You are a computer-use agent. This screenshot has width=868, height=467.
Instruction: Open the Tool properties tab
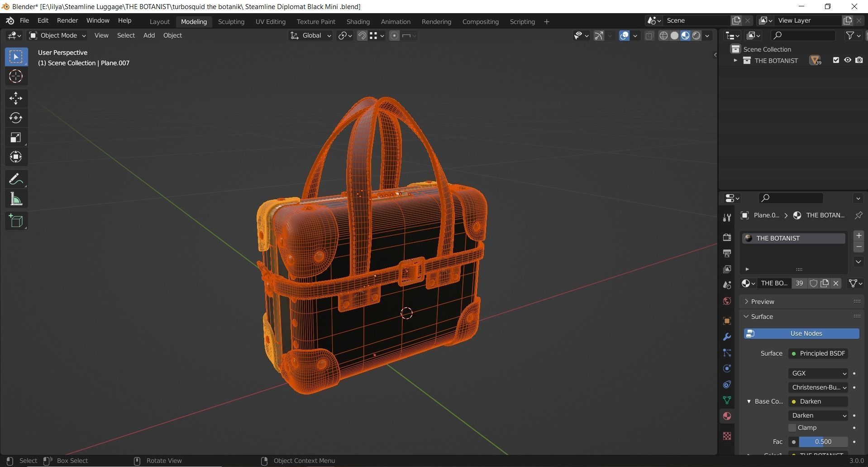pos(727,218)
